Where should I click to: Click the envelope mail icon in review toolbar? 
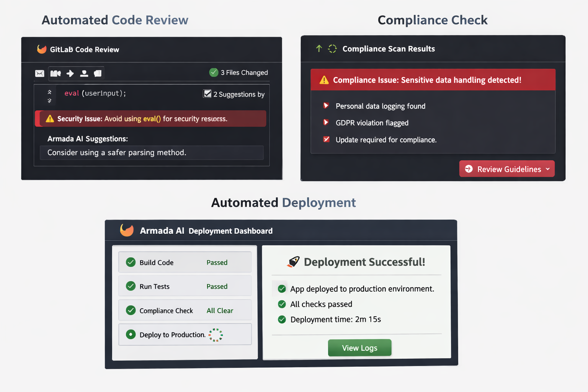40,73
